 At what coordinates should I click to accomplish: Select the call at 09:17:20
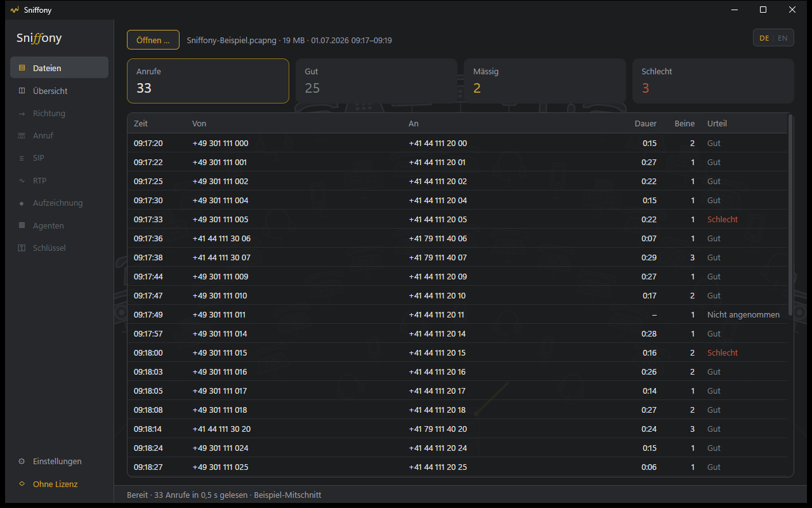[457, 143]
